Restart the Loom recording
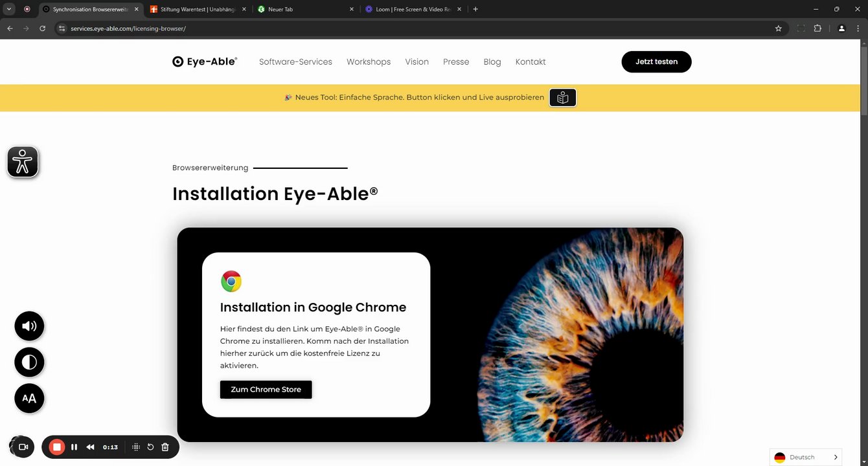 tap(150, 447)
